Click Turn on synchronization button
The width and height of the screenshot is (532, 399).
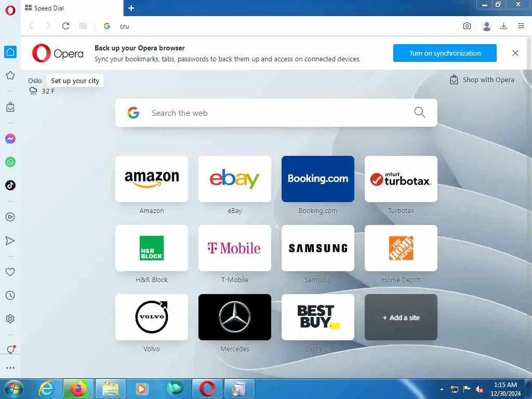pyautogui.click(x=445, y=53)
